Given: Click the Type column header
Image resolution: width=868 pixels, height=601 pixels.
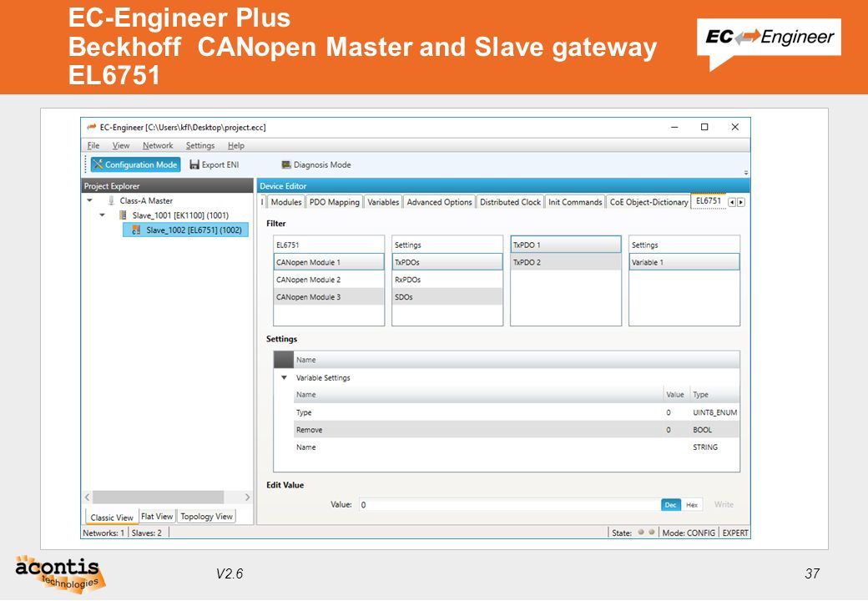Looking at the screenshot, I should click(714, 395).
